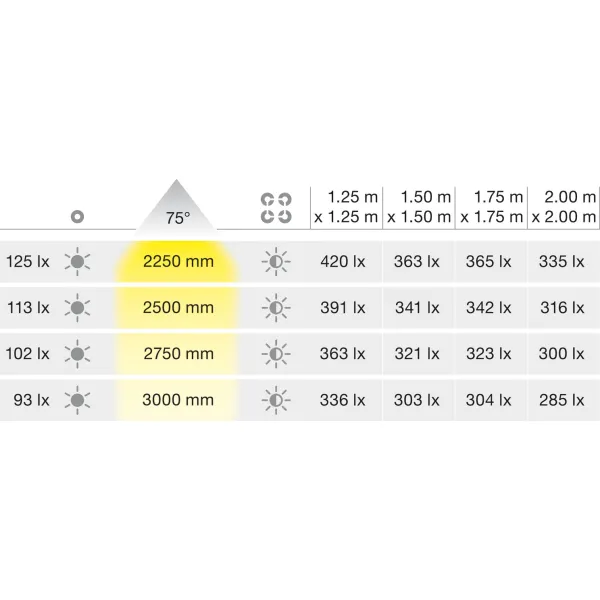This screenshot has height=600, width=600.
Task: Click the 1.50 m x 1.50 m column header
Action: tap(419, 207)
